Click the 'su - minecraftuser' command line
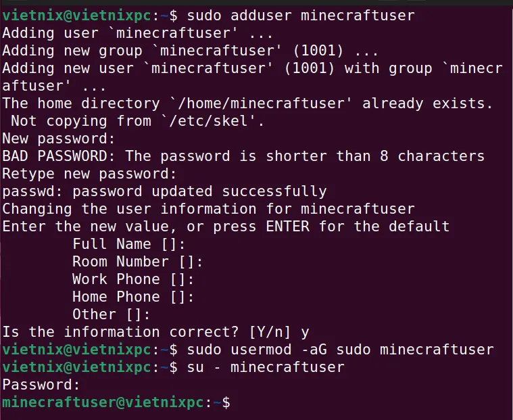This screenshot has width=513, height=420. pyautogui.click(x=266, y=367)
